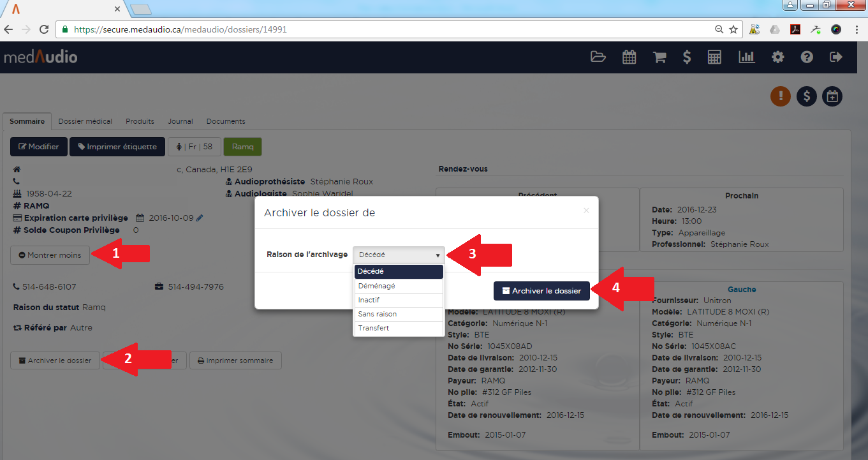Expand the Raison de l'archivage dropdown
868x460 pixels.
(x=399, y=255)
